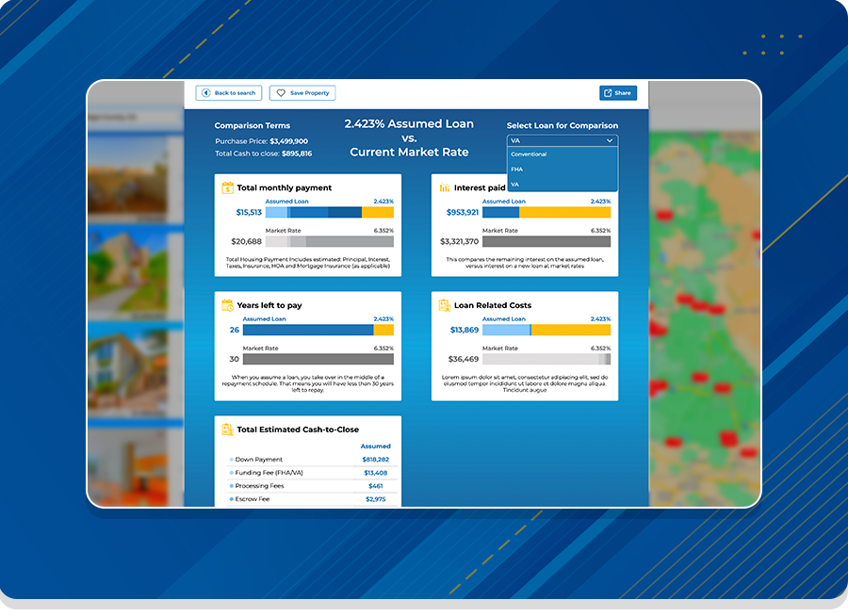Click the Escrow Fee row's $2,975 amount
The image size is (848, 616).
point(376,499)
